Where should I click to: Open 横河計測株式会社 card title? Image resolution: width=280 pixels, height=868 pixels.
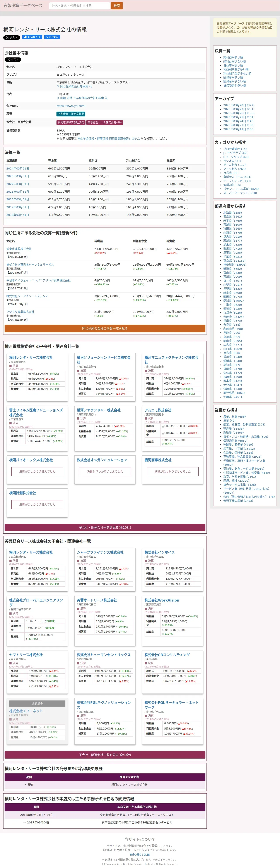22,493
